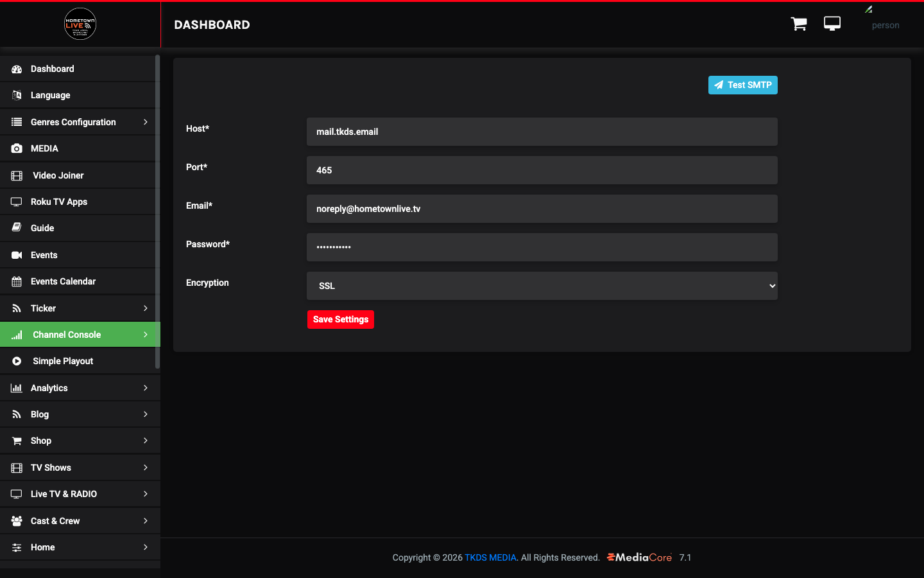This screenshot has height=578, width=924.
Task: Click the Guide book icon
Action: tap(17, 228)
